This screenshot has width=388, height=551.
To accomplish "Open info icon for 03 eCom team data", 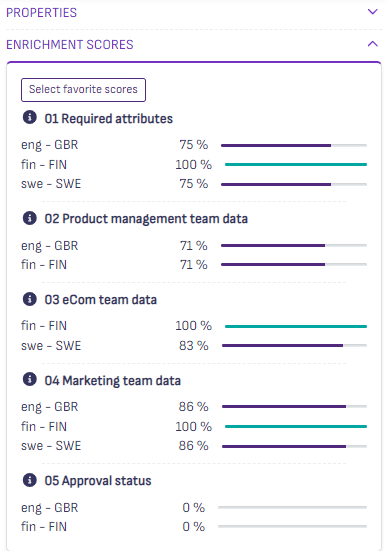I will click(x=30, y=299).
